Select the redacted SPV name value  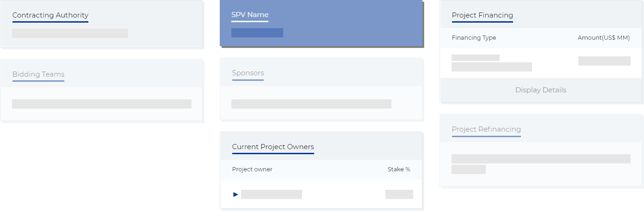257,33
